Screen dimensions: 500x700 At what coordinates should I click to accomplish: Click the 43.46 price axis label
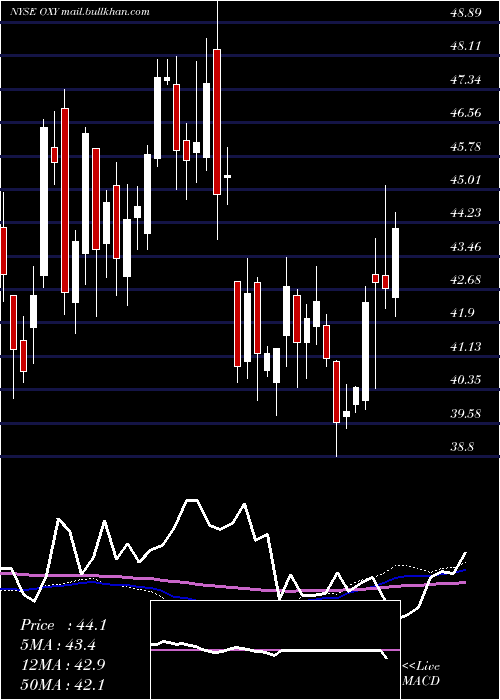(x=466, y=246)
